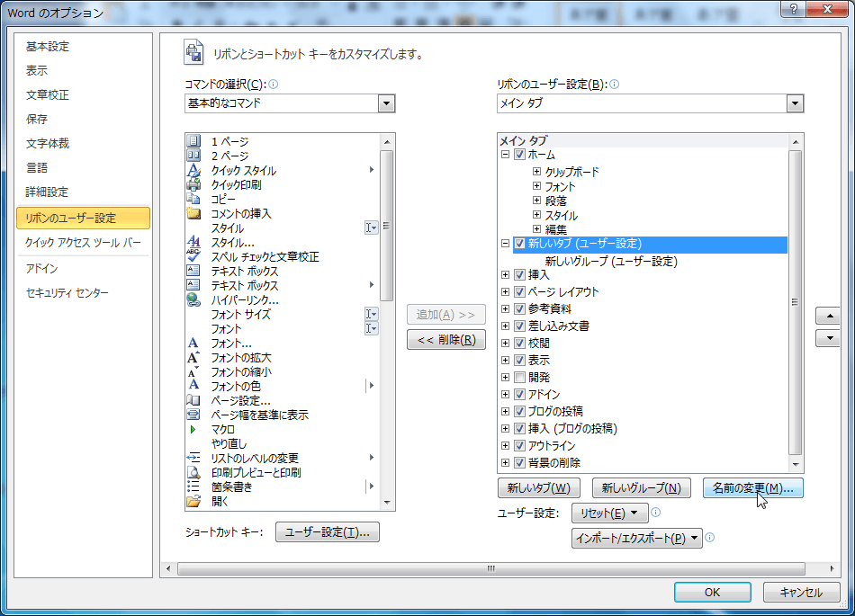Select the スタイル... command icon
The width and height of the screenshot is (855, 616).
click(x=193, y=242)
